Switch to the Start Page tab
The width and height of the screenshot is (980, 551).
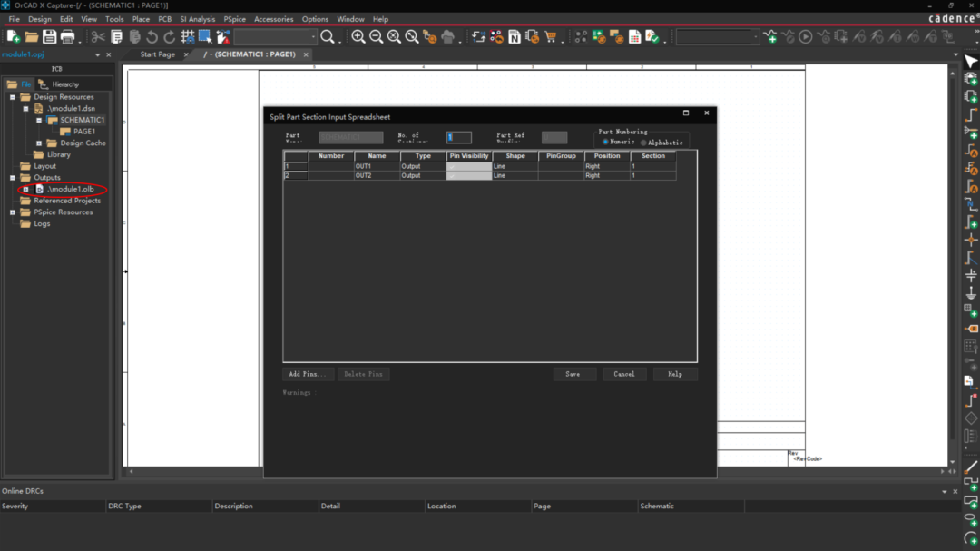pyautogui.click(x=158, y=54)
